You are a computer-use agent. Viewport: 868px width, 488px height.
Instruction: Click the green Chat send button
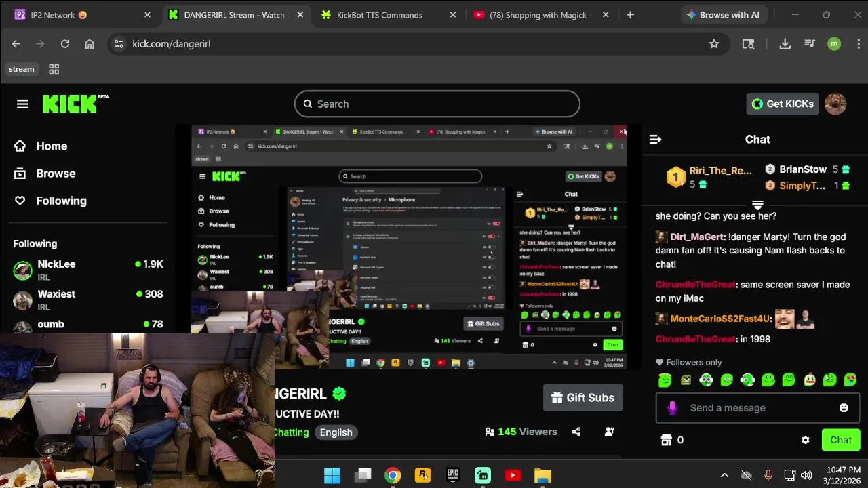click(841, 440)
